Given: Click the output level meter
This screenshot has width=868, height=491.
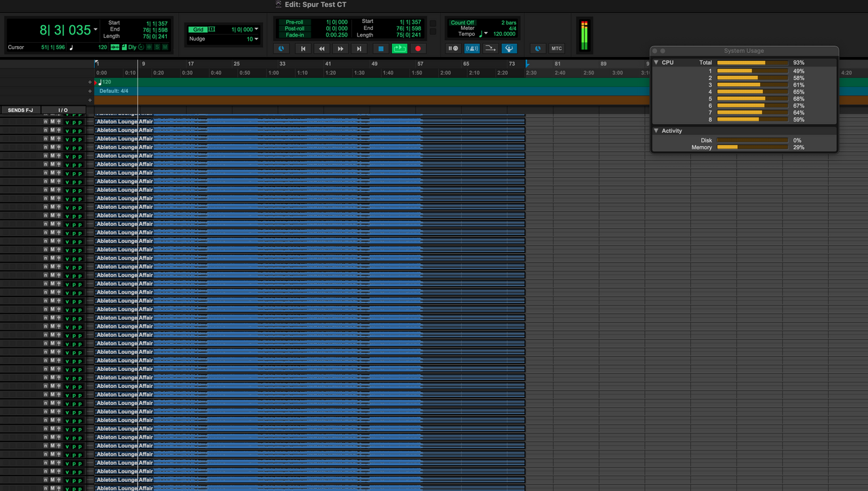Looking at the screenshot, I should [585, 35].
